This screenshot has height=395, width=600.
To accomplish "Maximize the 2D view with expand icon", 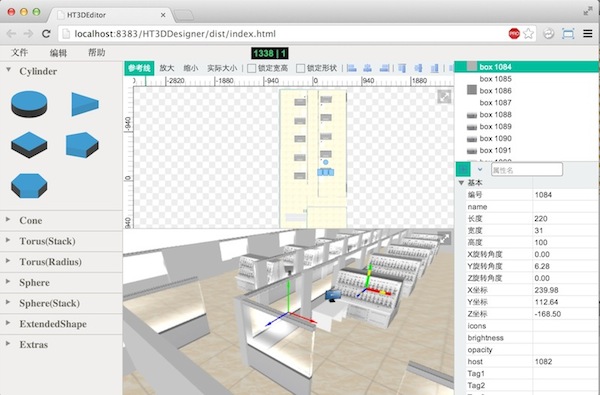I will click(x=444, y=97).
